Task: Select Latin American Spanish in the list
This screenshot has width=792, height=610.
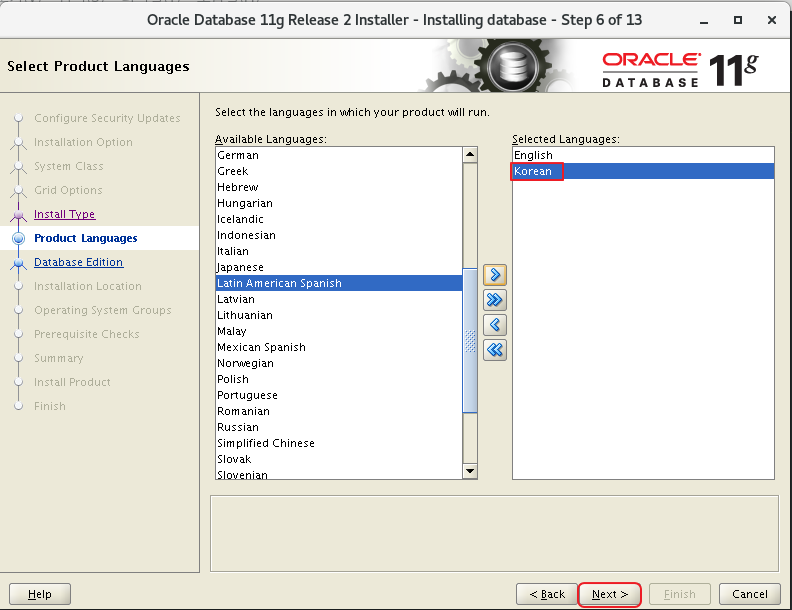Action: click(338, 283)
